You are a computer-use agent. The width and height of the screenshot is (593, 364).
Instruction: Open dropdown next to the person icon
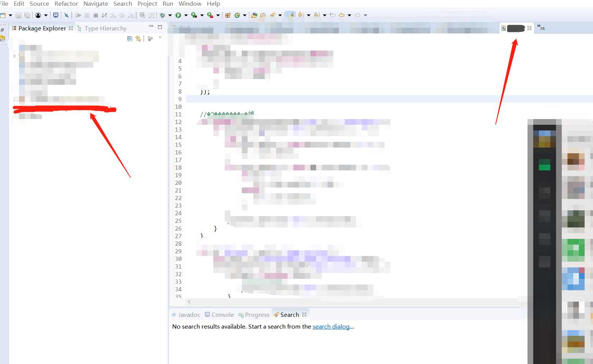pos(46,15)
